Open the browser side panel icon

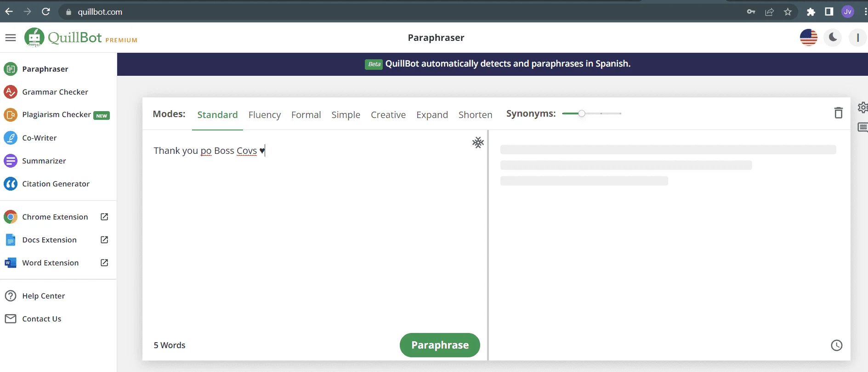829,12
